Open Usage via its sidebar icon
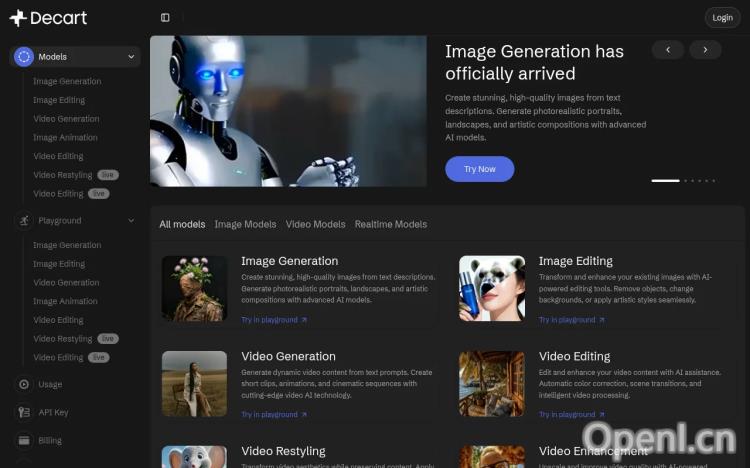This screenshot has height=468, width=750. pyautogui.click(x=24, y=384)
